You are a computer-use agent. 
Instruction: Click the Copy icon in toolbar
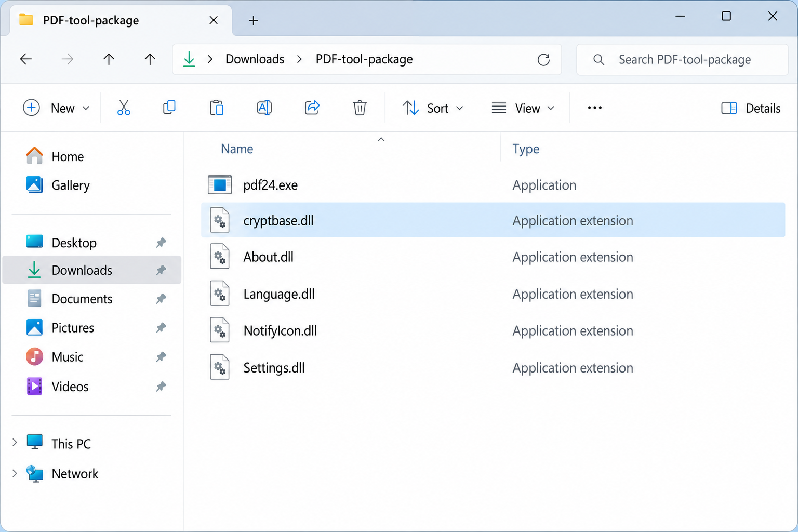(x=169, y=108)
